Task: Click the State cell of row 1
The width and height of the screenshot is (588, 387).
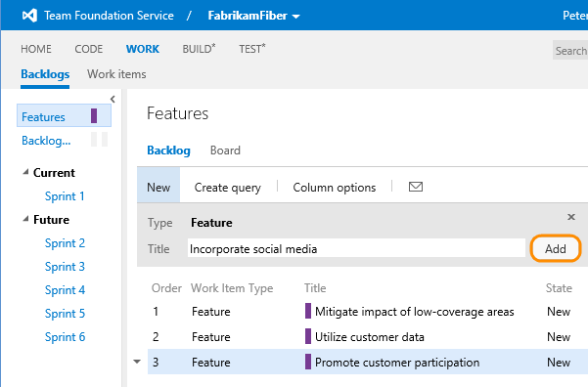Action: click(x=559, y=312)
